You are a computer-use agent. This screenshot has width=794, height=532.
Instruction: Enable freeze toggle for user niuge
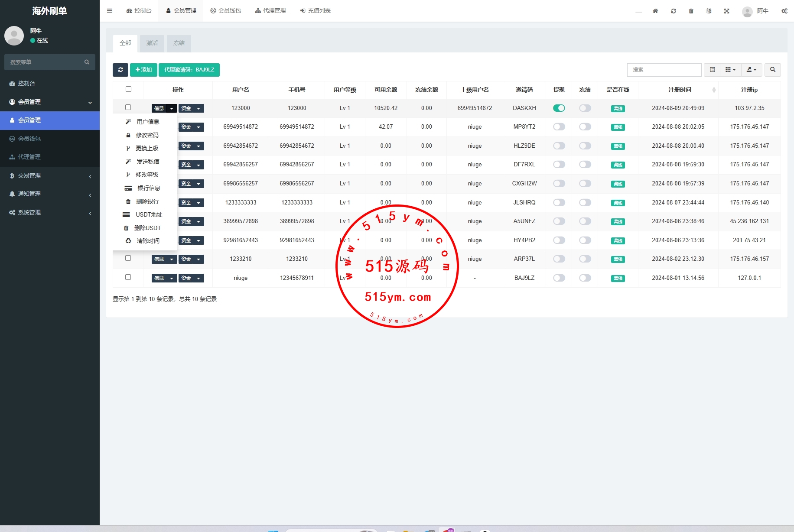pos(585,278)
